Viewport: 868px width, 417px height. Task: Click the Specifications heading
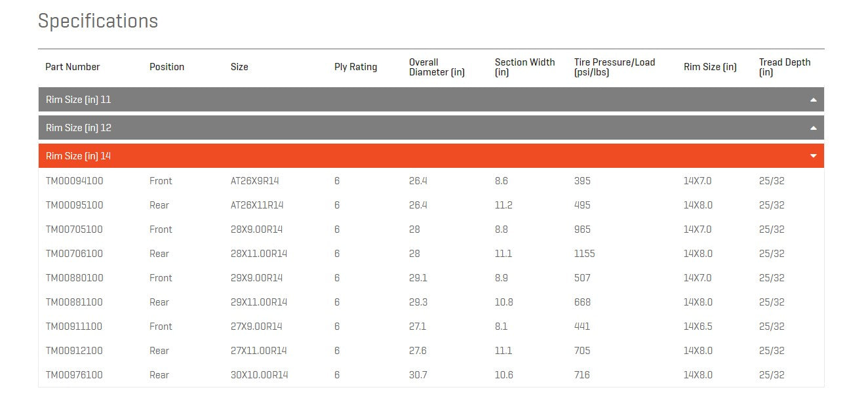[x=98, y=21]
